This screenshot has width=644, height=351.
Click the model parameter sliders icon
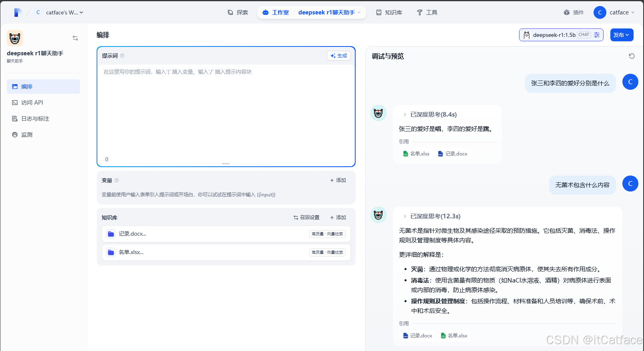tap(597, 35)
